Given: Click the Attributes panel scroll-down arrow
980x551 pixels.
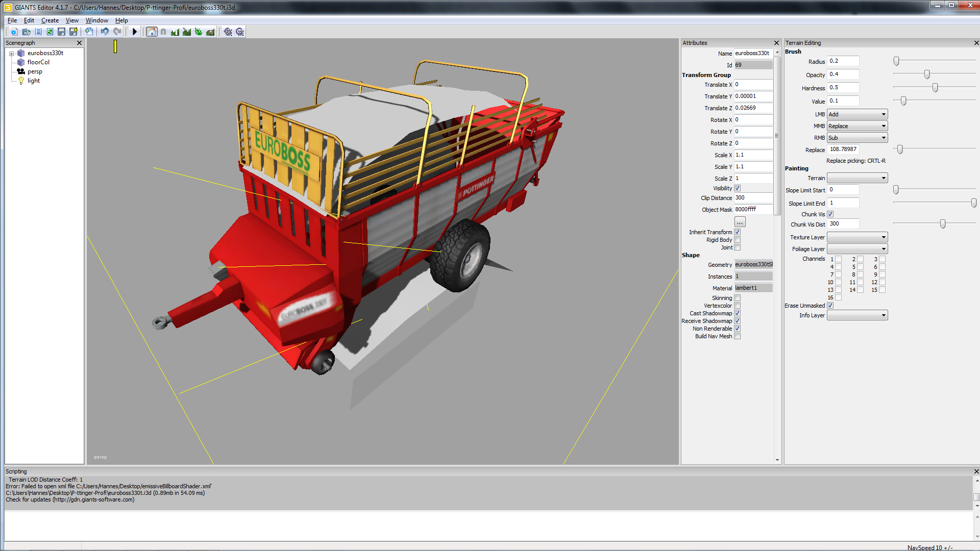Looking at the screenshot, I should tap(777, 460).
